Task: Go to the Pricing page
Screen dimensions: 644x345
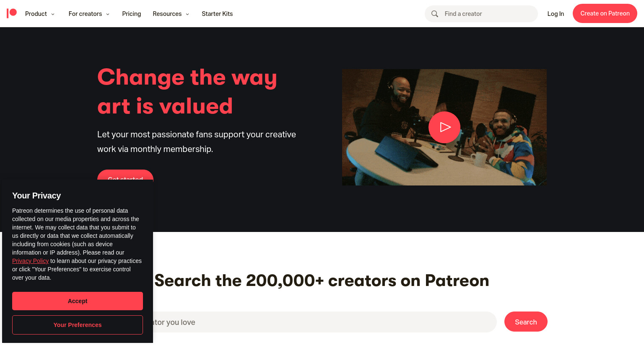Action: 132,14
